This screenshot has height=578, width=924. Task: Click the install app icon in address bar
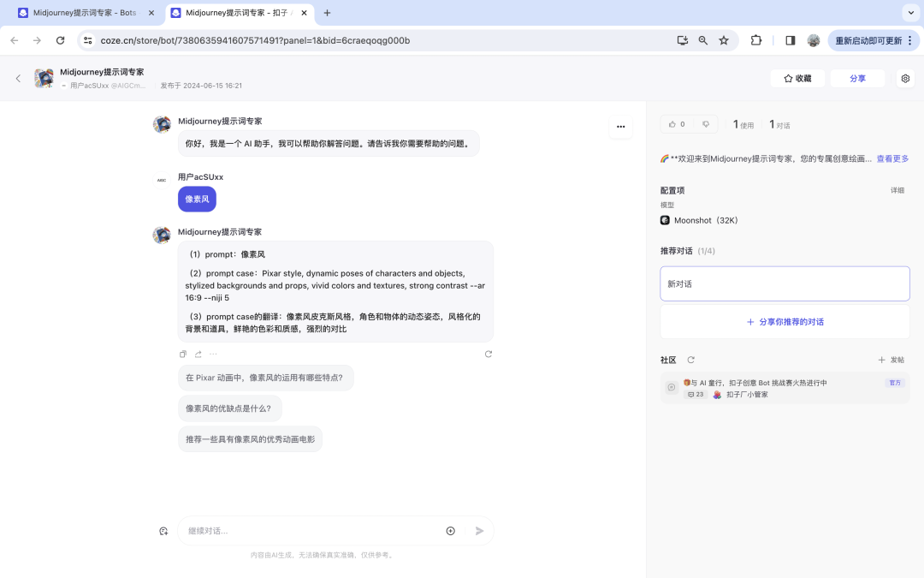click(x=683, y=40)
